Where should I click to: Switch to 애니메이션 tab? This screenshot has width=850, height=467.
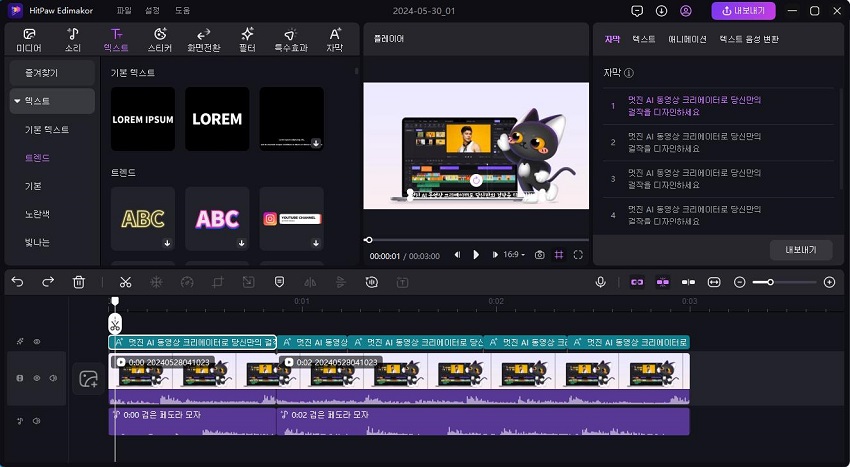coord(687,39)
